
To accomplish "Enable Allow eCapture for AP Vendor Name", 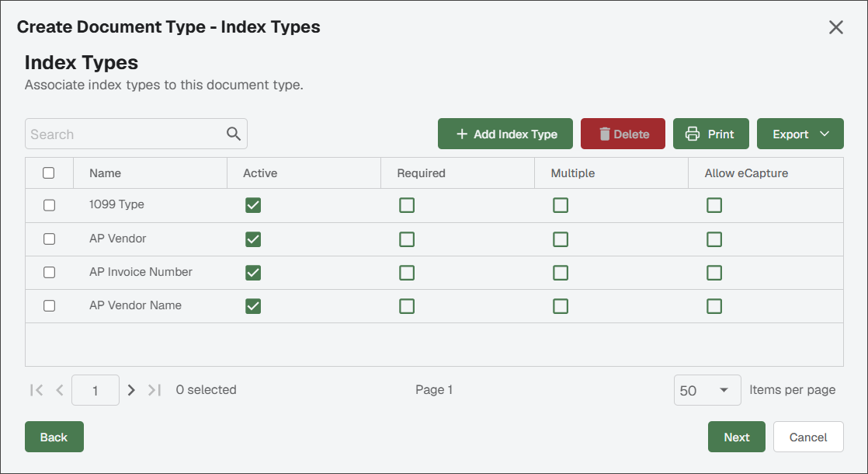I will tap(714, 305).
